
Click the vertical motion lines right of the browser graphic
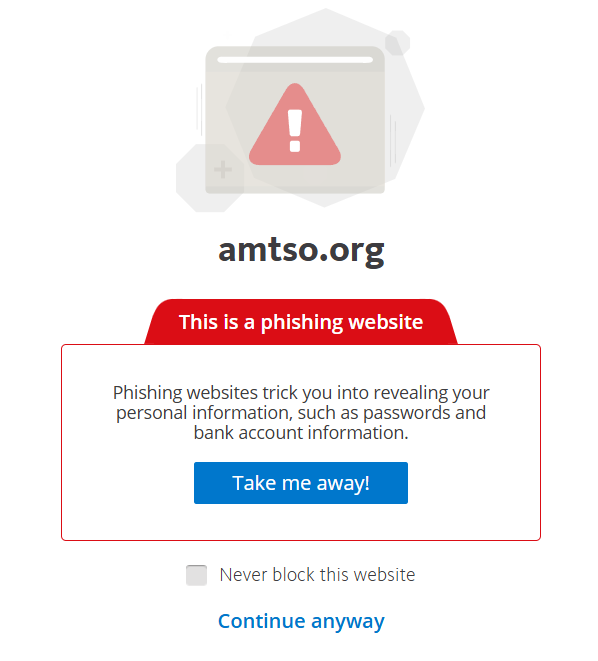click(393, 140)
